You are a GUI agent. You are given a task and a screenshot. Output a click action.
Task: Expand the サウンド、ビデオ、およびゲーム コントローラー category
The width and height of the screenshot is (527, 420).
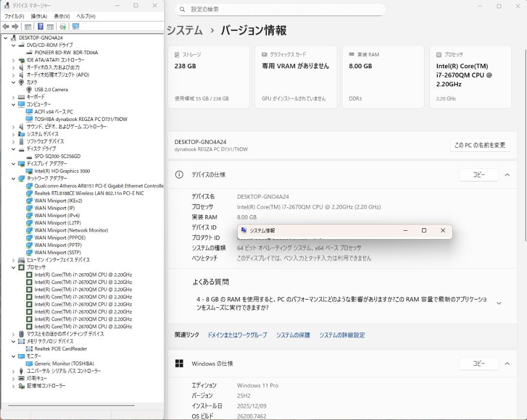(x=14, y=126)
